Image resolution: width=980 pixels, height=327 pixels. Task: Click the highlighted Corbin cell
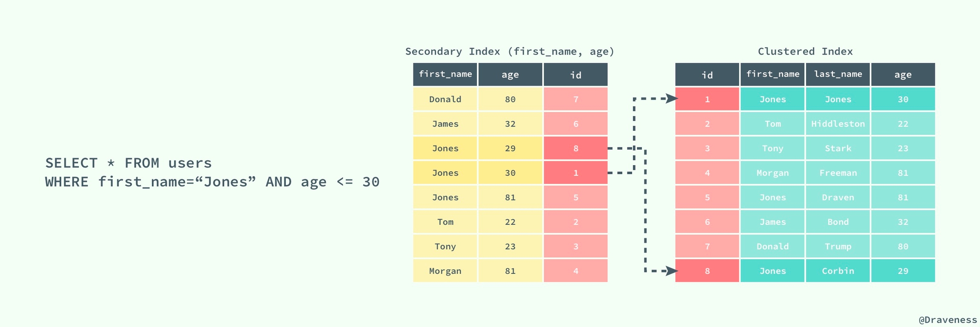(x=838, y=271)
